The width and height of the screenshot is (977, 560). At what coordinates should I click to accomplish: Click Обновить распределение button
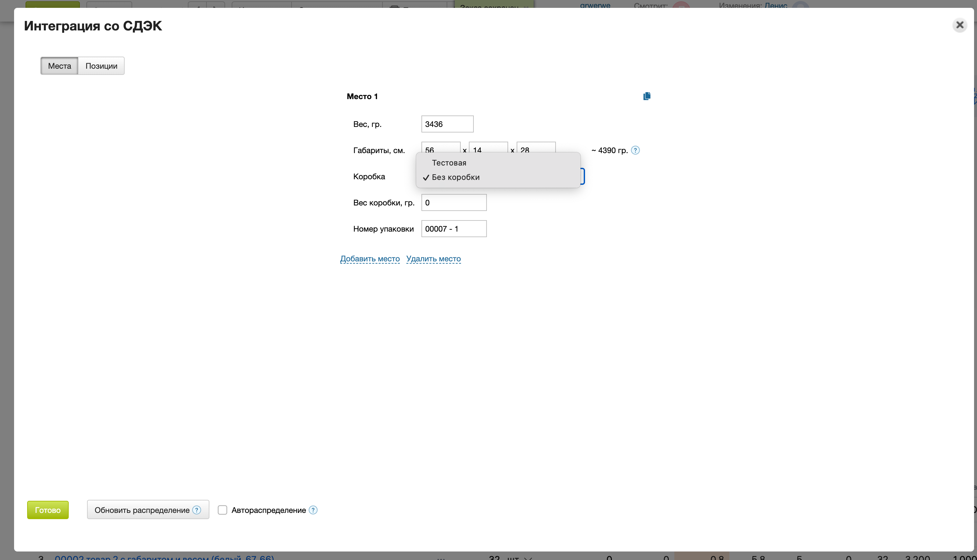coord(142,510)
